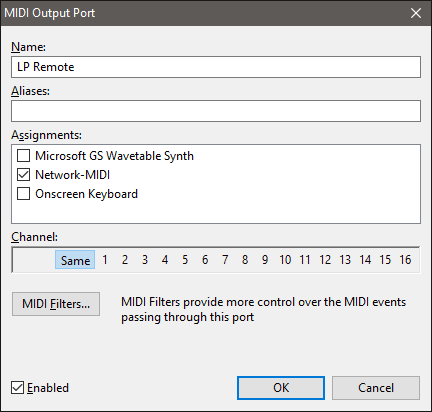Confirm with the OK button
Image resolution: width=432 pixels, height=412 pixels.
(281, 388)
